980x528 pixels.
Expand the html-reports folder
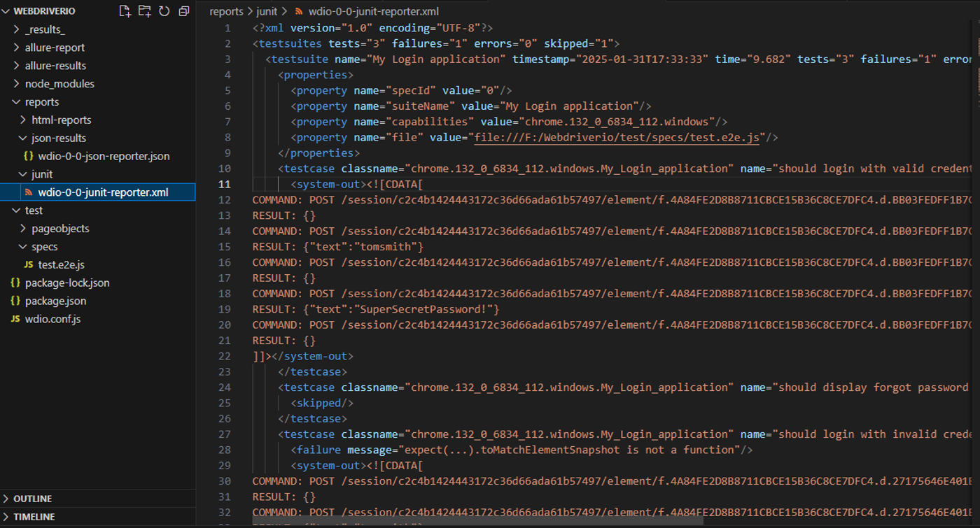(x=23, y=120)
